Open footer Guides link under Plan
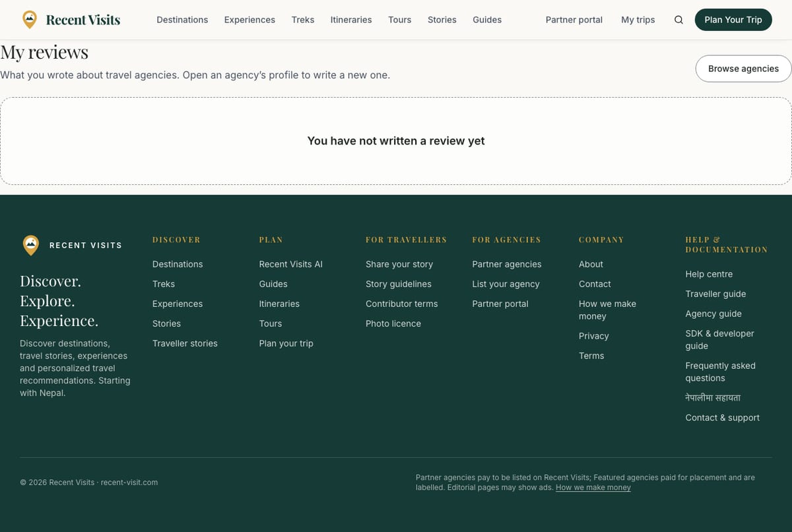The height and width of the screenshot is (532, 792). coord(273,284)
